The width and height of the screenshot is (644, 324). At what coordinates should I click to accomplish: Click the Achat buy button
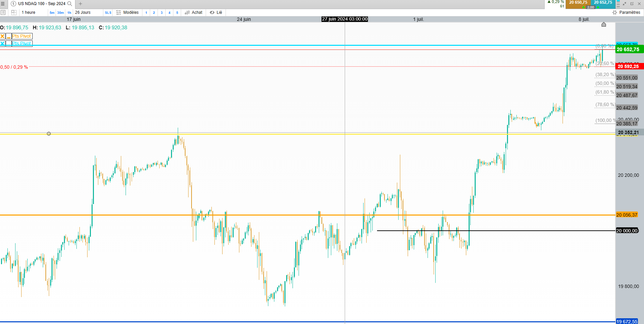click(194, 12)
